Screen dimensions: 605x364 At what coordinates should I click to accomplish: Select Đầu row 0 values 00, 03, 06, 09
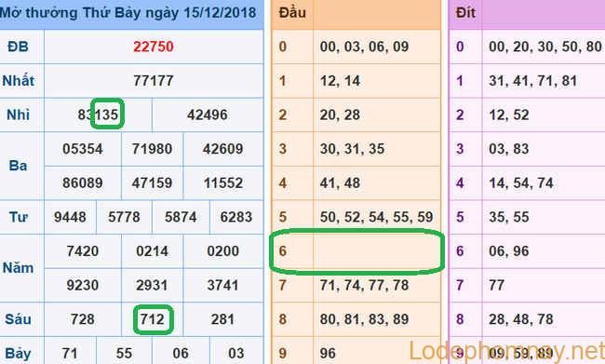[364, 47]
